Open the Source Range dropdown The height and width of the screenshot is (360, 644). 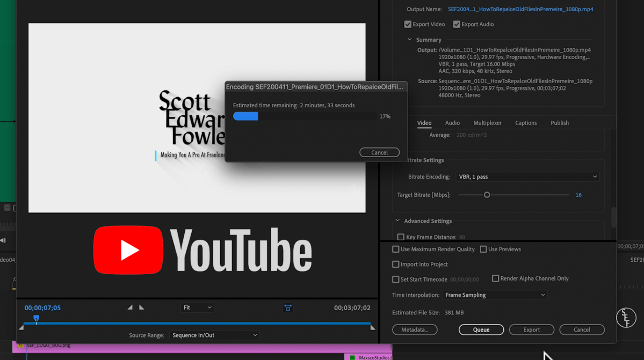[x=214, y=335]
